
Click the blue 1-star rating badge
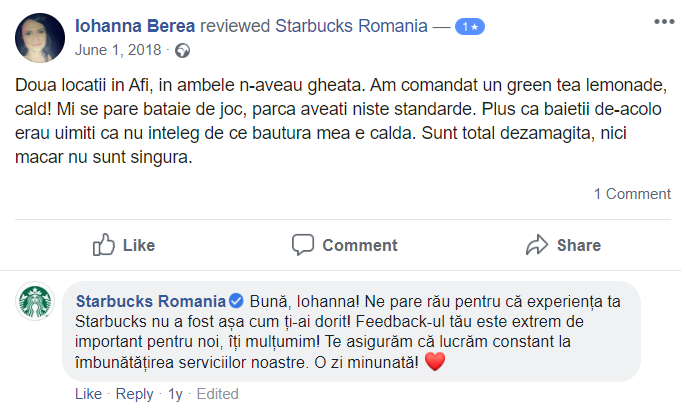(x=469, y=28)
